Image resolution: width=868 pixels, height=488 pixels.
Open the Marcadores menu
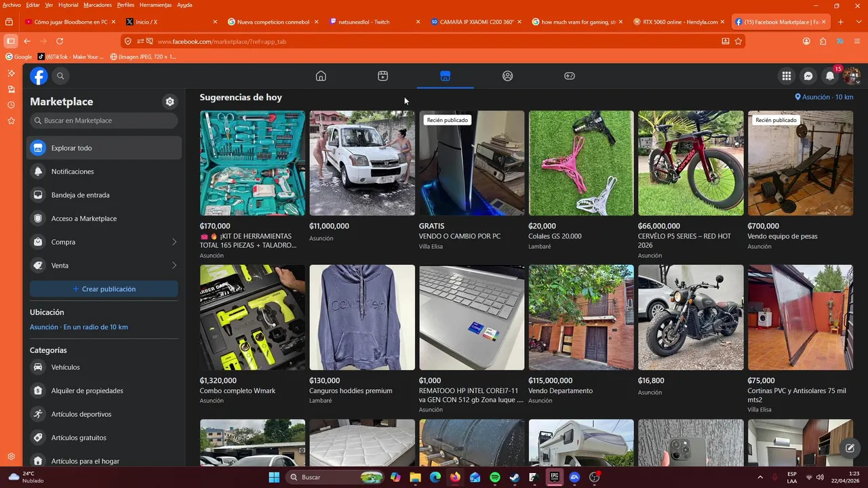(x=98, y=5)
